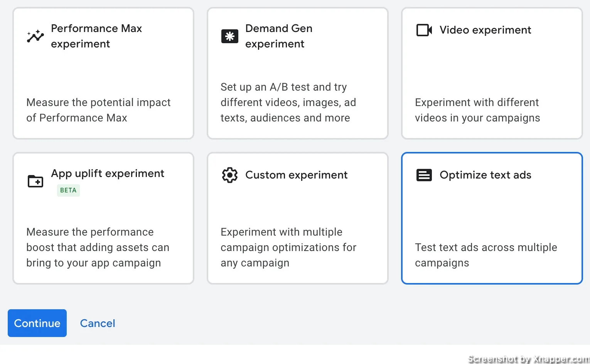Click the Cancel link
The width and height of the screenshot is (590, 364).
tap(98, 323)
